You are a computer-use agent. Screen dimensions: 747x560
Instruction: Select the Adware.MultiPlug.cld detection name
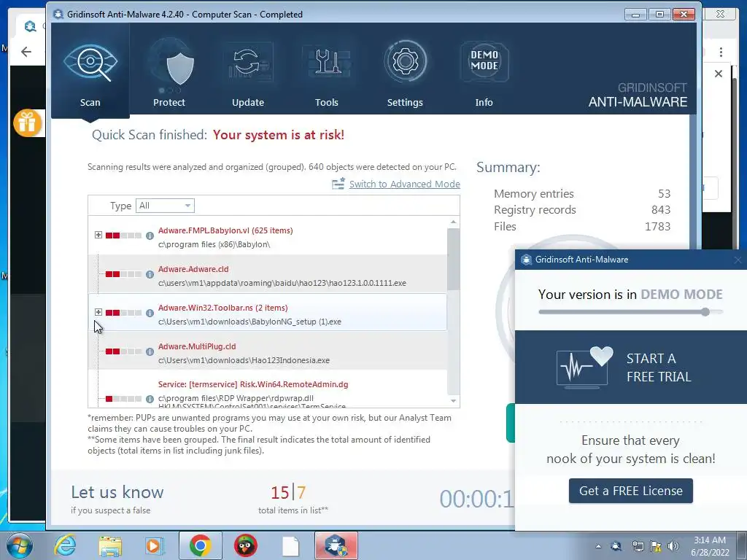click(197, 346)
